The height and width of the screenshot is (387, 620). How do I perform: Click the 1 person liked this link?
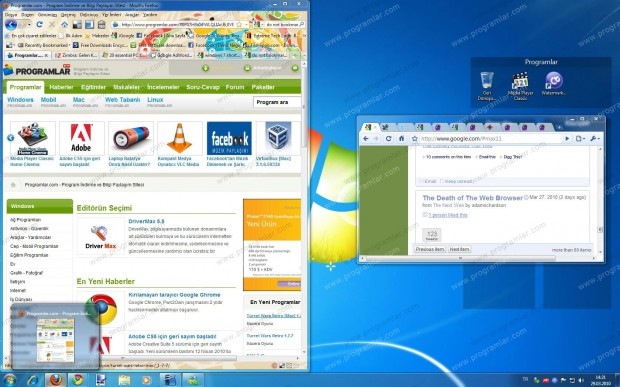coord(448,215)
